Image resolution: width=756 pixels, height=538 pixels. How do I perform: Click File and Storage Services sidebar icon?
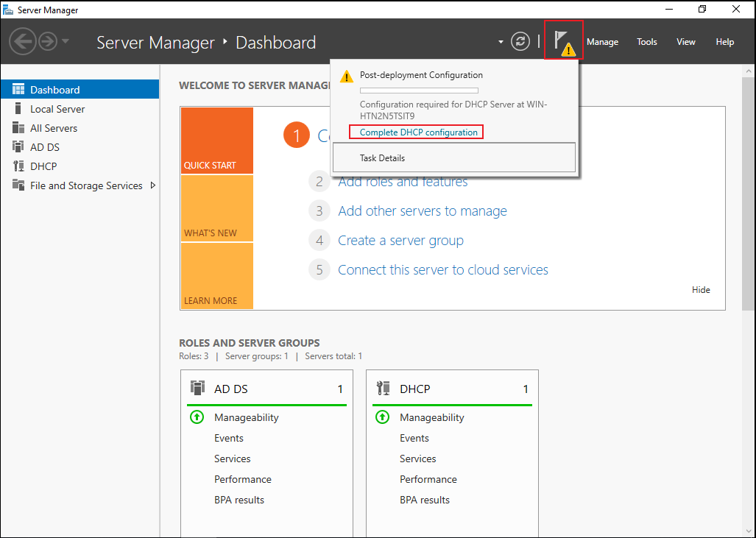point(18,185)
